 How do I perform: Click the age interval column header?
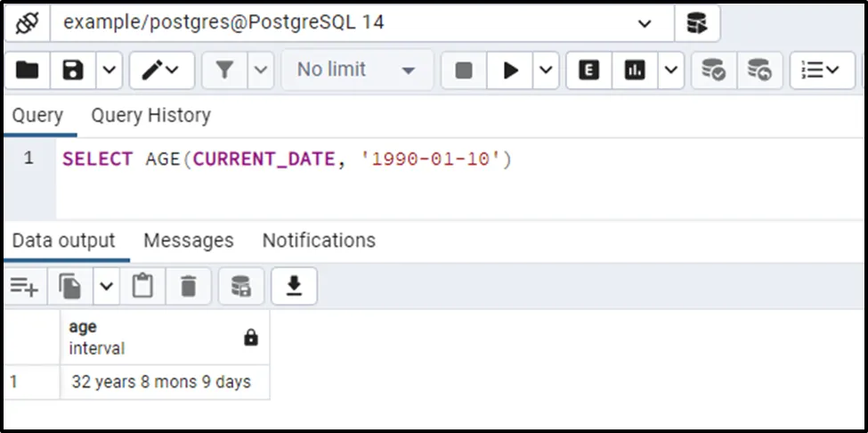[151, 338]
